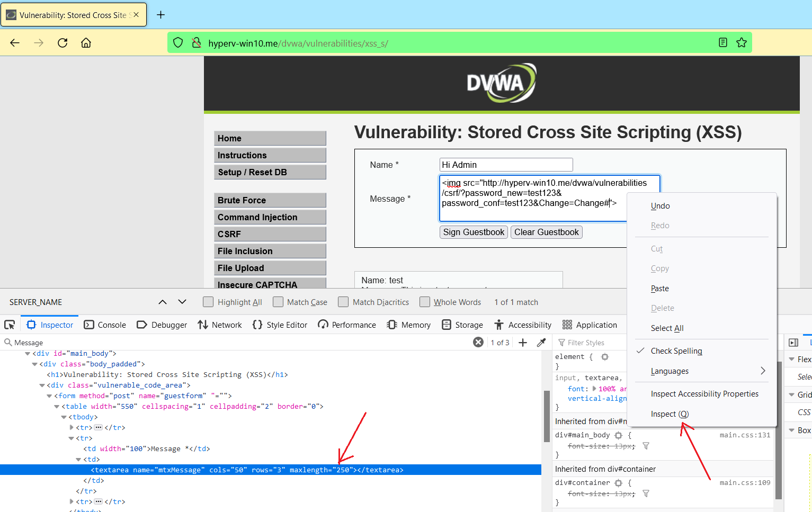Click the tracking protection shield icon

click(178, 43)
